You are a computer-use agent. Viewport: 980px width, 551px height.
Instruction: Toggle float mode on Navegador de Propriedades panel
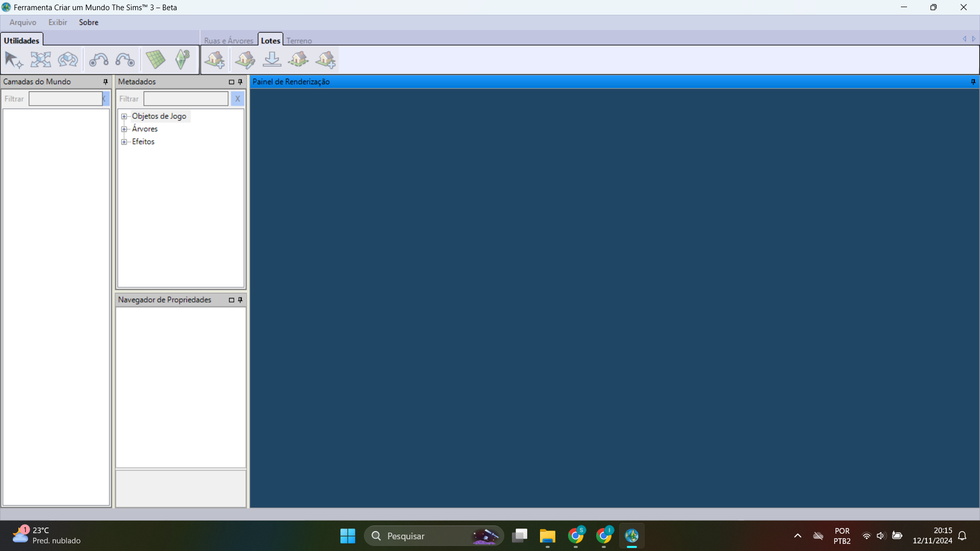coord(231,300)
